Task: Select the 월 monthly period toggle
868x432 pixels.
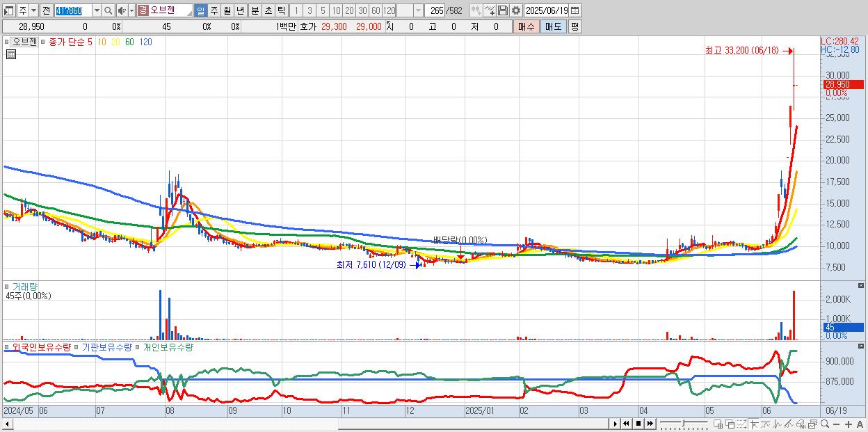Action: (x=227, y=10)
